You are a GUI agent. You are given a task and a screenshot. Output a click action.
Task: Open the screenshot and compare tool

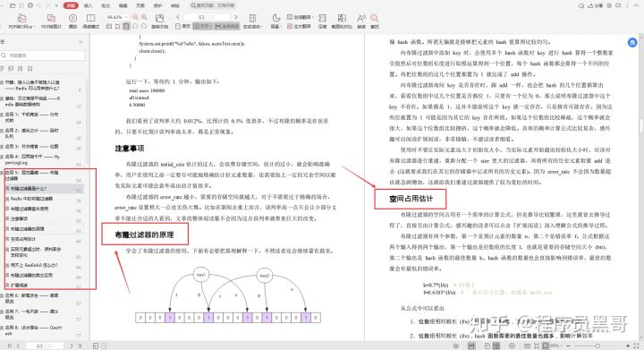pos(342,21)
